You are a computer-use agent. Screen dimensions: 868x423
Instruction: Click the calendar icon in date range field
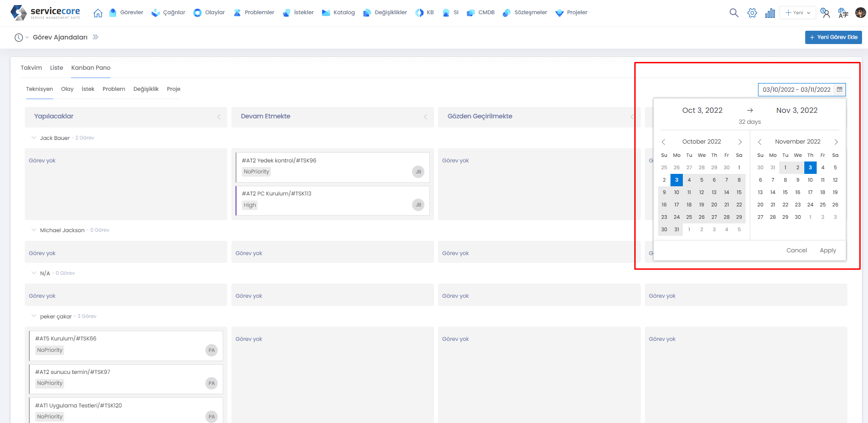(840, 89)
